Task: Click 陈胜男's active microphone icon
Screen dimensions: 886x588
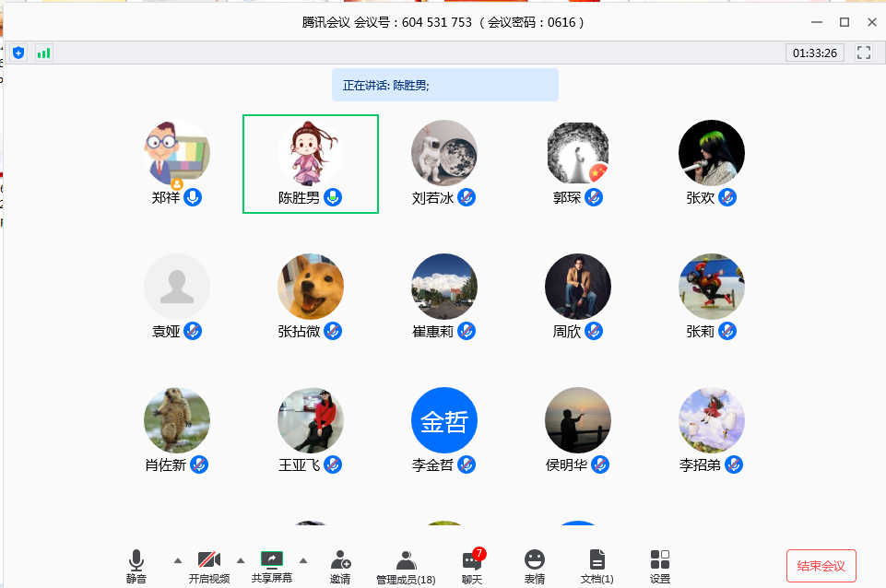Action: tap(333, 197)
